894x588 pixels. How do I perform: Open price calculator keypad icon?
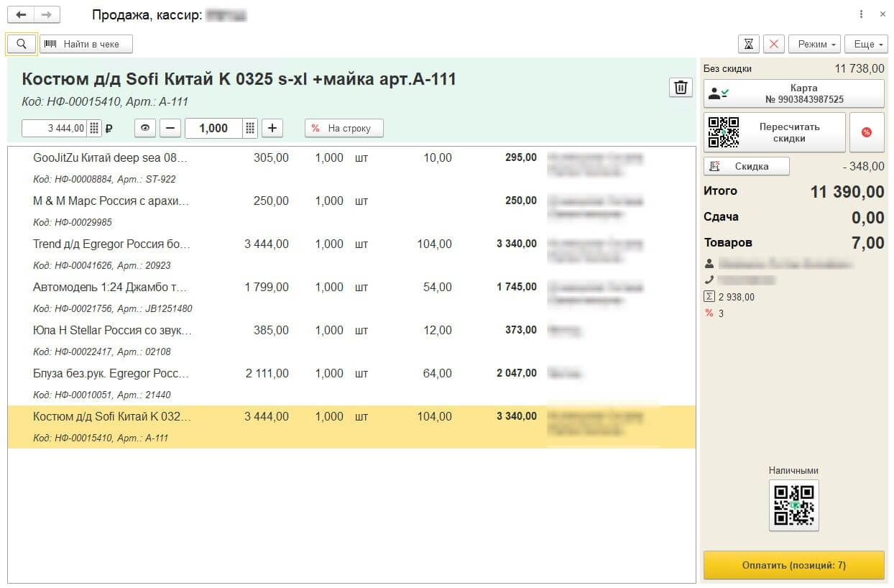point(93,128)
